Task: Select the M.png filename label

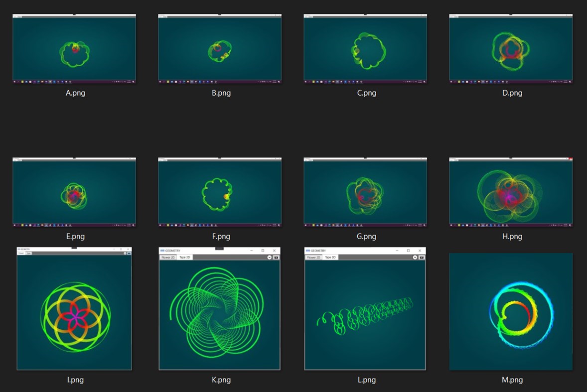Action: (512, 380)
